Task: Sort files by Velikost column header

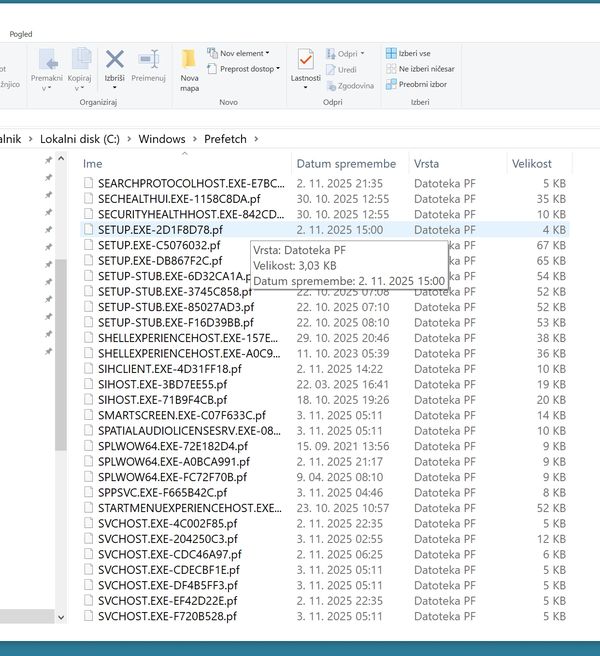Action: point(532,163)
